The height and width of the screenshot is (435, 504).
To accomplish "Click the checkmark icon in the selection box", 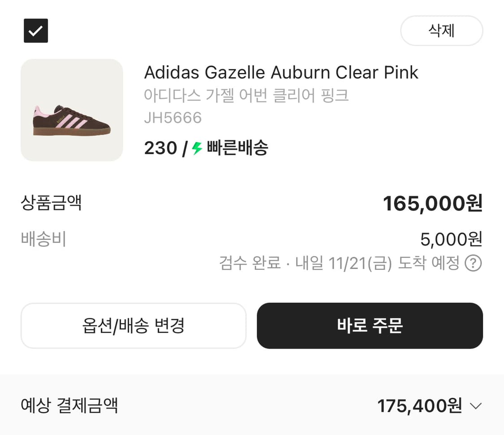I will [36, 30].
